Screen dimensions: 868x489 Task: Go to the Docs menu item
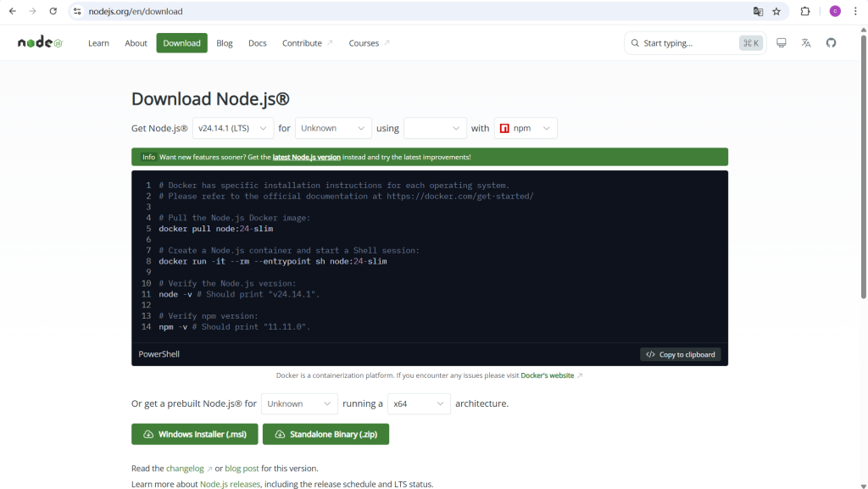(x=257, y=43)
